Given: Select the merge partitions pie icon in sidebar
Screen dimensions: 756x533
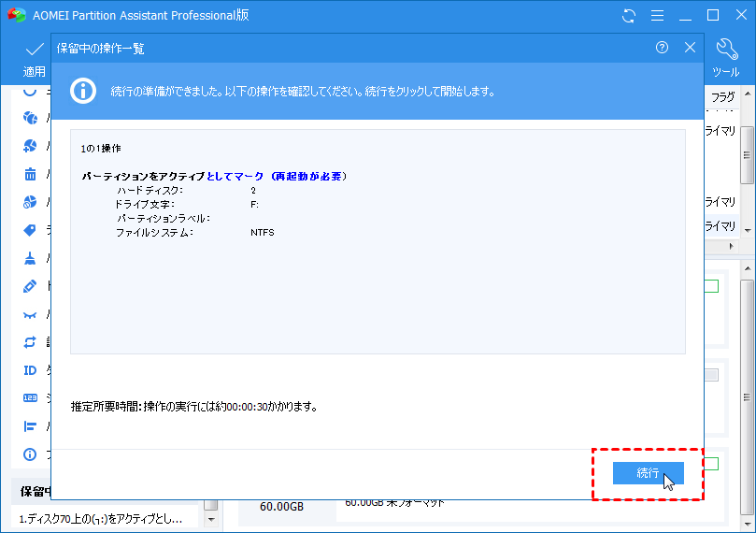Looking at the screenshot, I should (30, 117).
